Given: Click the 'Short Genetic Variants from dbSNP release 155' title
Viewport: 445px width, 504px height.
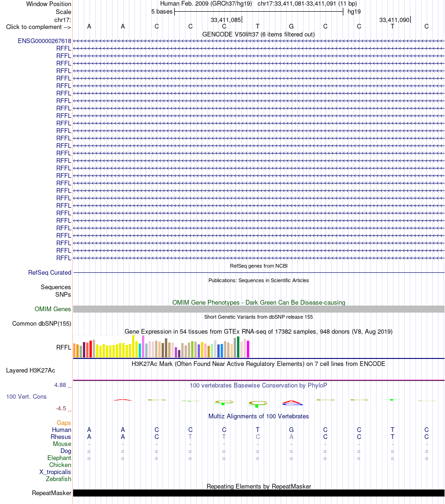Looking at the screenshot, I should 259,317.
